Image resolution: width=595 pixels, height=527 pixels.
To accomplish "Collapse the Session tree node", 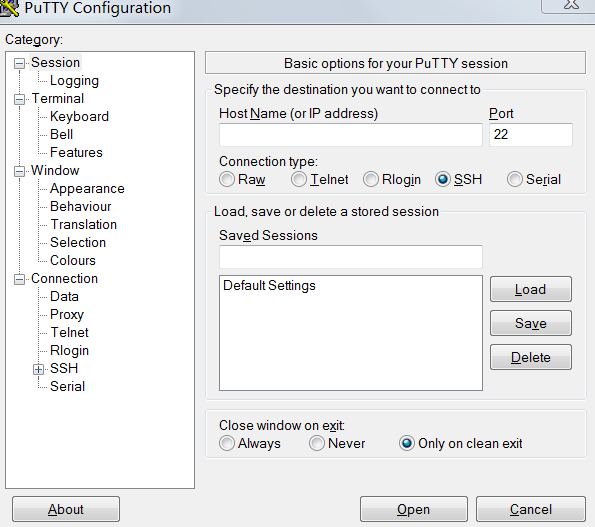I will coord(19,63).
